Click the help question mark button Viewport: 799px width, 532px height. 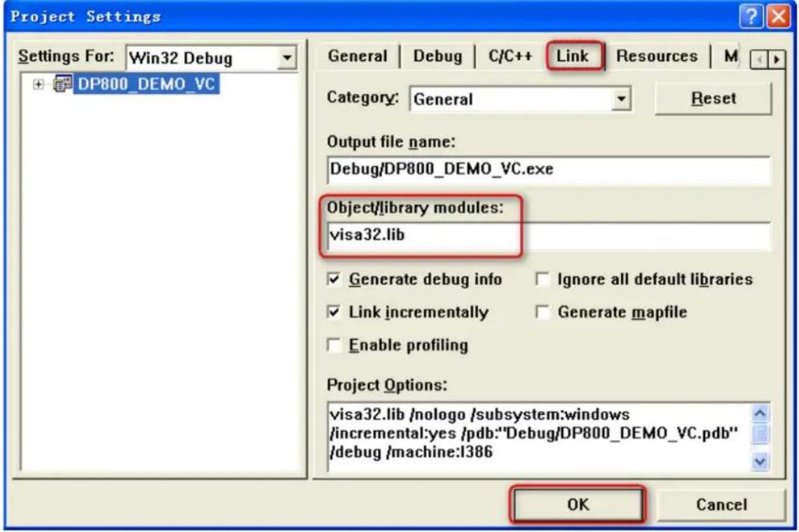click(x=751, y=16)
